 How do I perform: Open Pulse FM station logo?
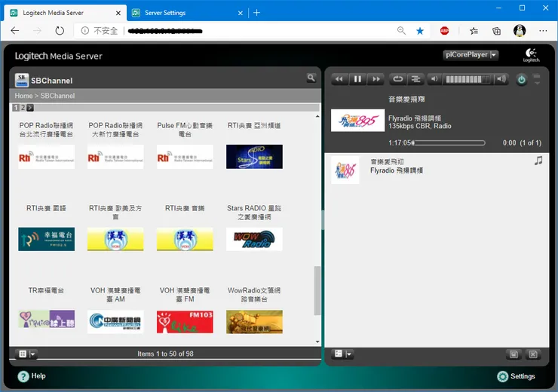pos(185,157)
